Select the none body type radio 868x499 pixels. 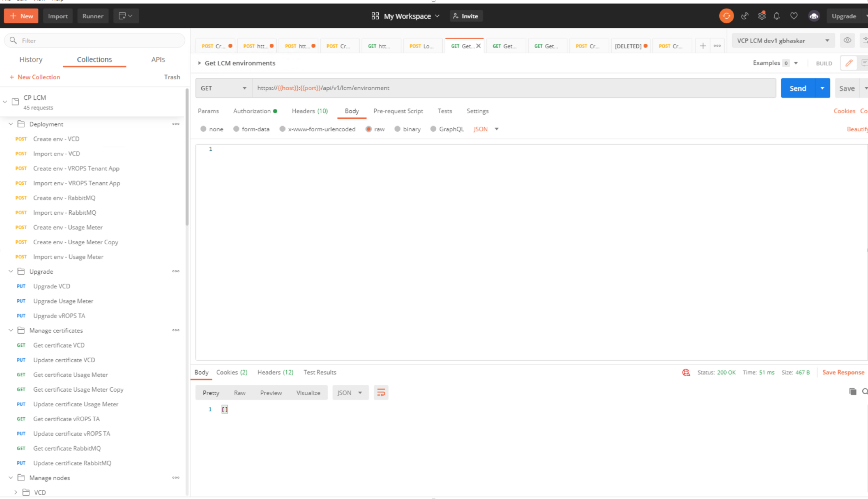coord(203,129)
